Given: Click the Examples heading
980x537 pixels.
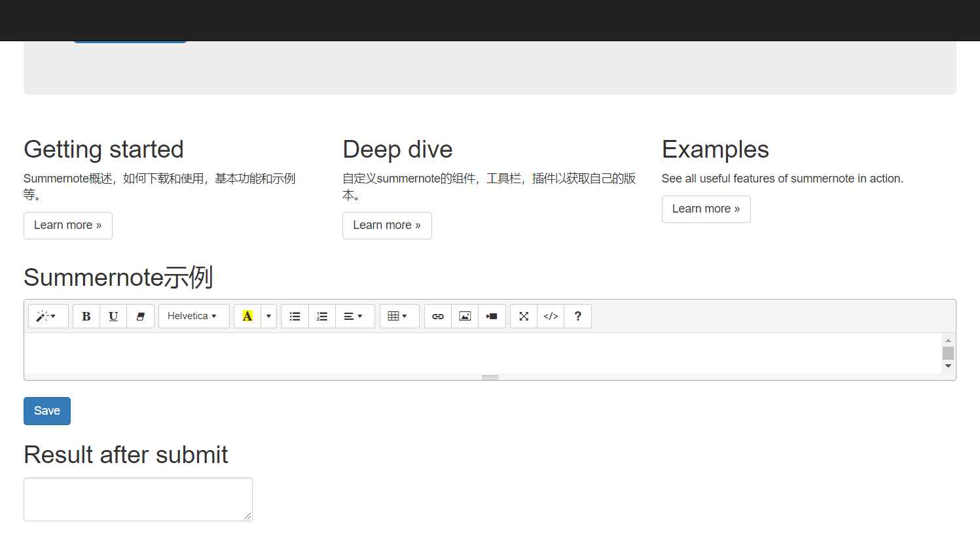Looking at the screenshot, I should coord(715,150).
